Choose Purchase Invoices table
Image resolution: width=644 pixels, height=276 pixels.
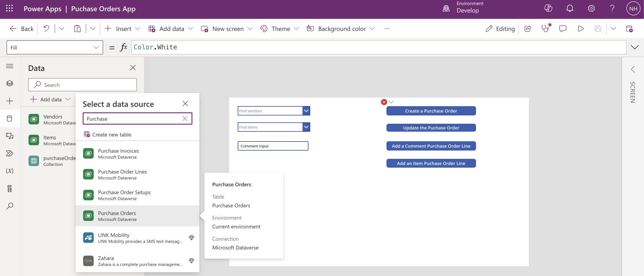(137, 154)
